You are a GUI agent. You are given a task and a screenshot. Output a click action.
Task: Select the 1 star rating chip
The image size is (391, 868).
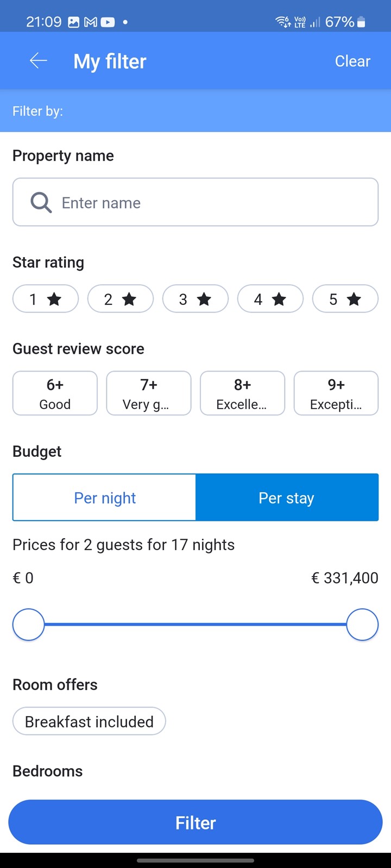pyautogui.click(x=46, y=299)
